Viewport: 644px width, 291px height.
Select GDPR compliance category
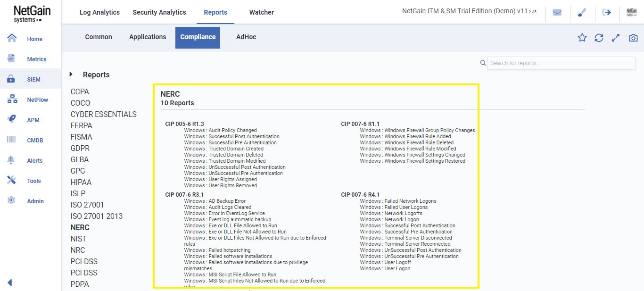[81, 148]
